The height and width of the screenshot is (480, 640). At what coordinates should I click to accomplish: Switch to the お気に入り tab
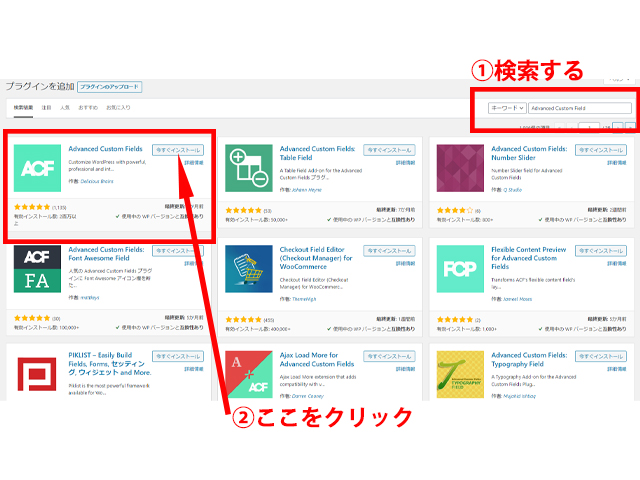tap(118, 108)
